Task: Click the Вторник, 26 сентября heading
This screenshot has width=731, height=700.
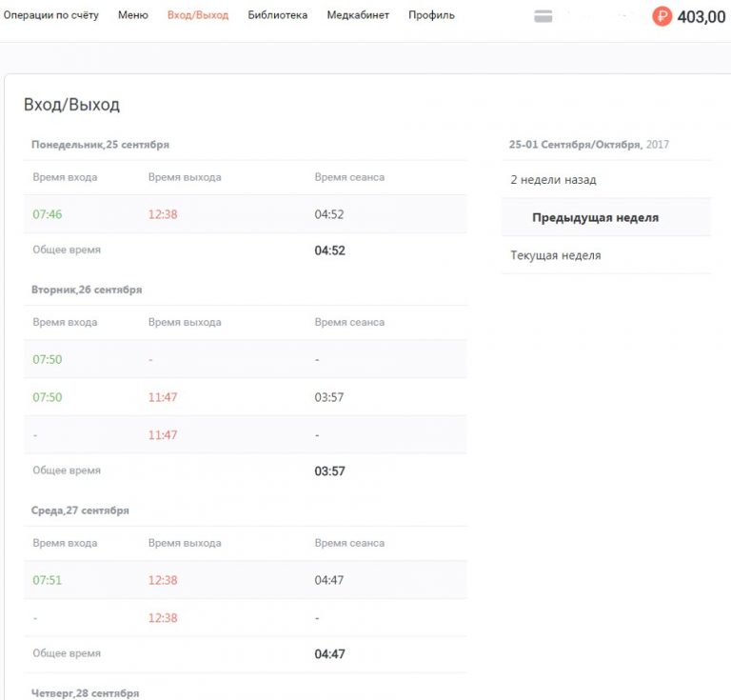Action: click(x=87, y=290)
